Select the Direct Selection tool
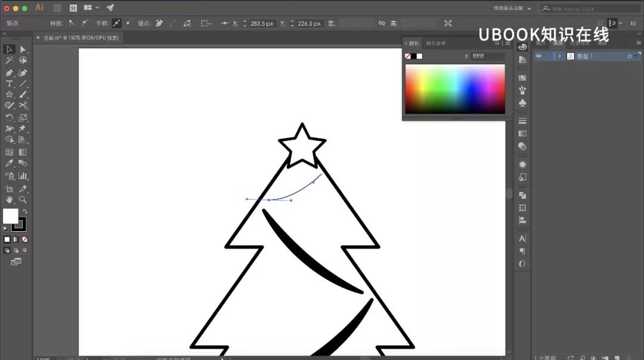This screenshot has height=360, width=644. [23, 49]
